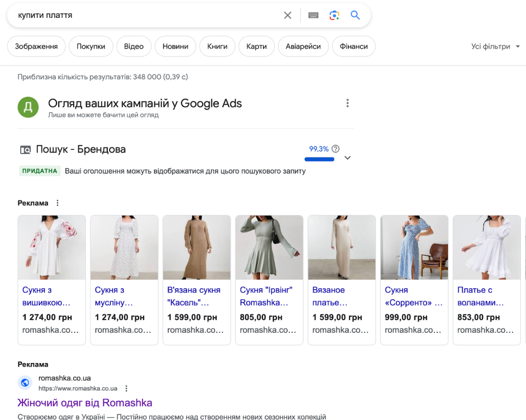This screenshot has width=526, height=420.
Task: Open Сукня з вишивкою product link
Action: 46,296
